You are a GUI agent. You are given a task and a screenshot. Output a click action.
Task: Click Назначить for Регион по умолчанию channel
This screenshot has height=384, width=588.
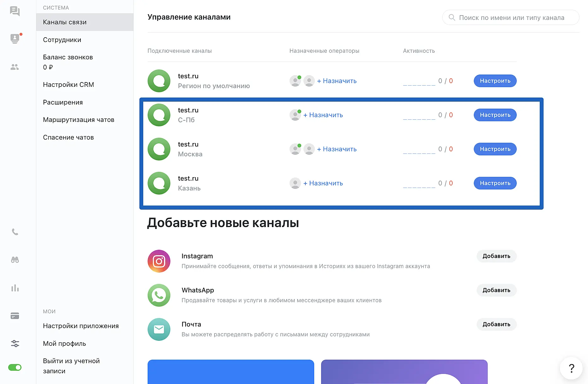click(x=337, y=81)
